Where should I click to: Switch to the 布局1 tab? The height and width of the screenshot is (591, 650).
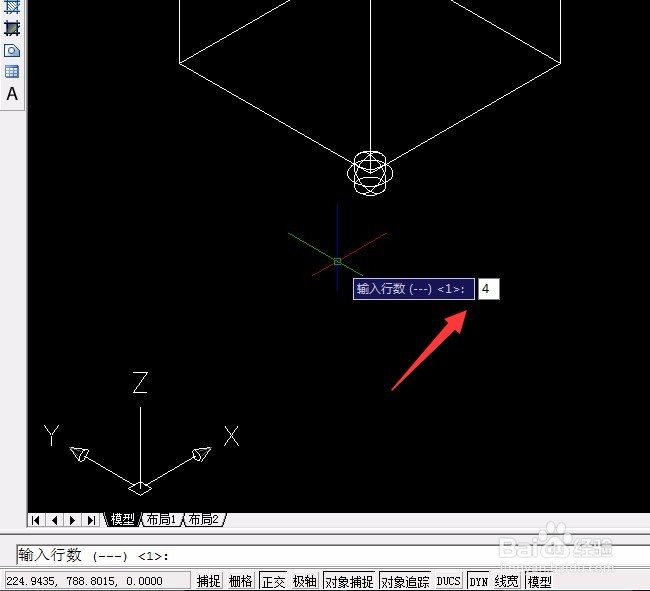(162, 519)
